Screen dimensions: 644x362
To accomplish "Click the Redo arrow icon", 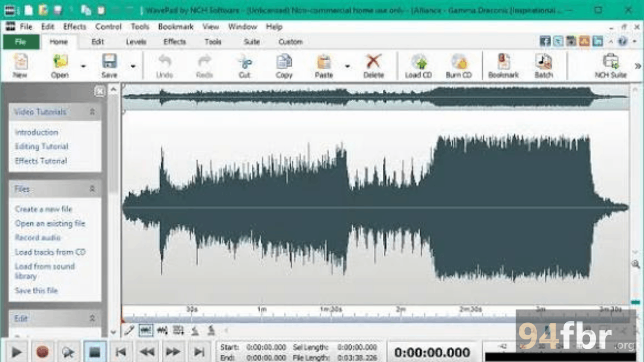I will pos(204,66).
